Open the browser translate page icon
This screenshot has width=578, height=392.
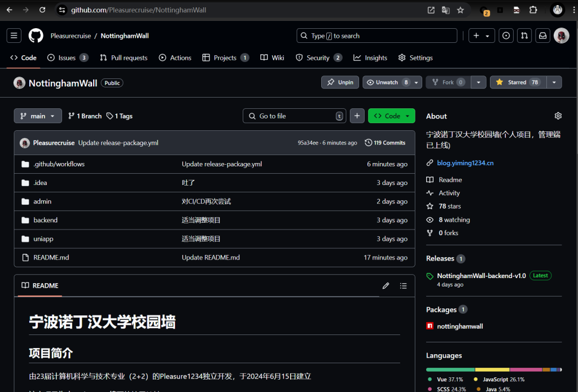pyautogui.click(x=445, y=10)
